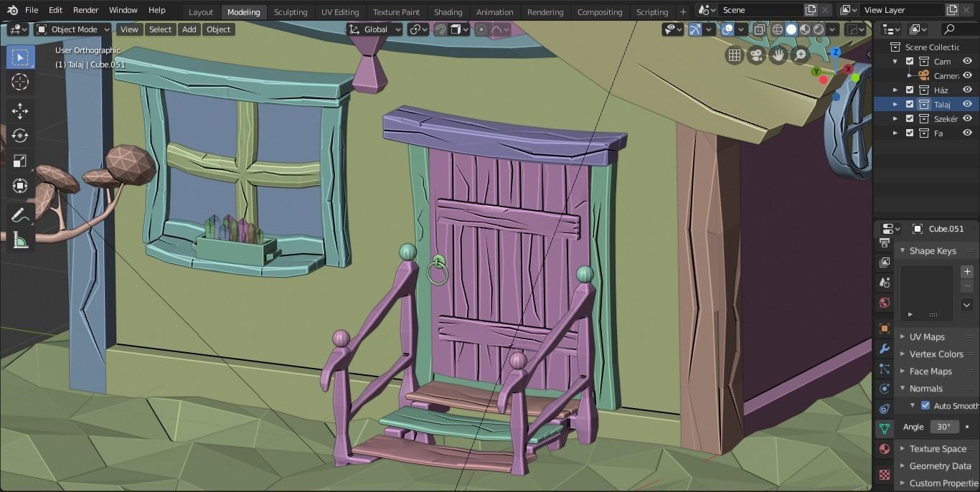The width and height of the screenshot is (980, 492).
Task: Activate the Transform tool
Action: click(20, 186)
